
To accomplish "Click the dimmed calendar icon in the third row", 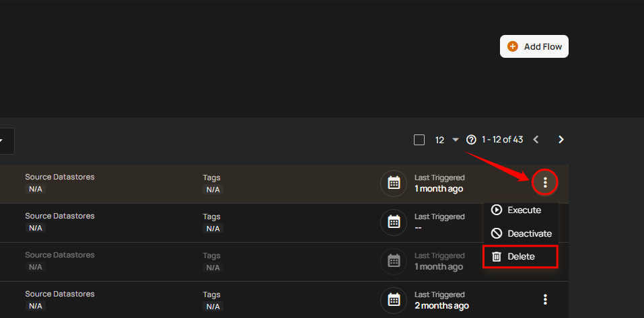I will click(394, 261).
